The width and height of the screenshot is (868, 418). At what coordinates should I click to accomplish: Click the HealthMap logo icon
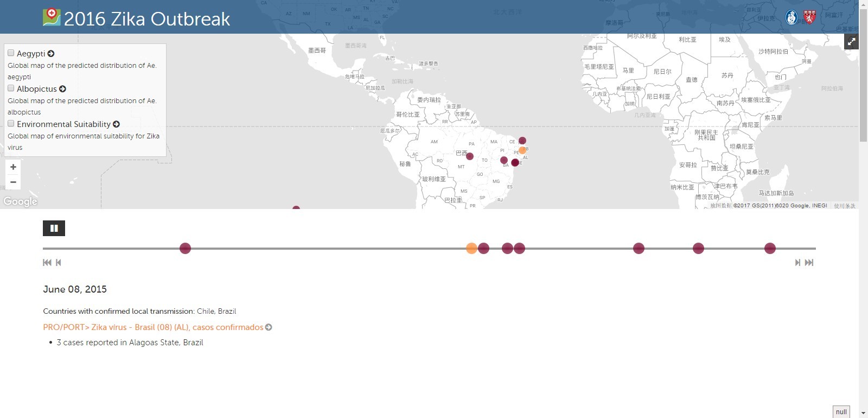[52, 17]
